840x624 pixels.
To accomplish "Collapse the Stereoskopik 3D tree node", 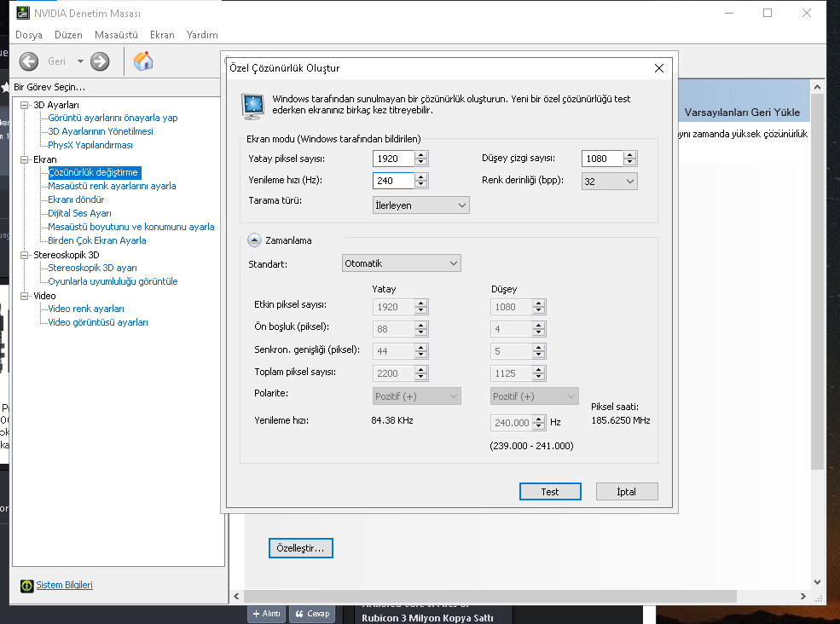I will click(x=24, y=255).
